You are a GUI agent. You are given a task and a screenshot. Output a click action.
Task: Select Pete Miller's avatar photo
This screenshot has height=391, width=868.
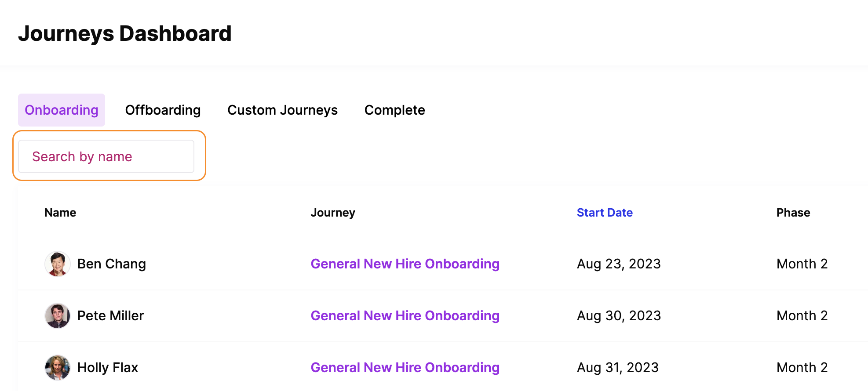coord(58,316)
